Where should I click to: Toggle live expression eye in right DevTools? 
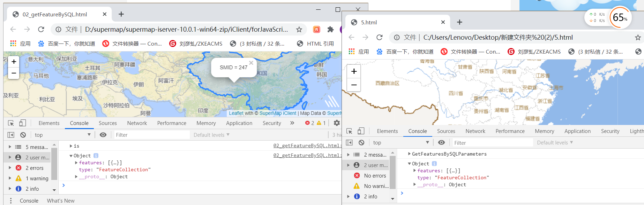[x=441, y=142]
